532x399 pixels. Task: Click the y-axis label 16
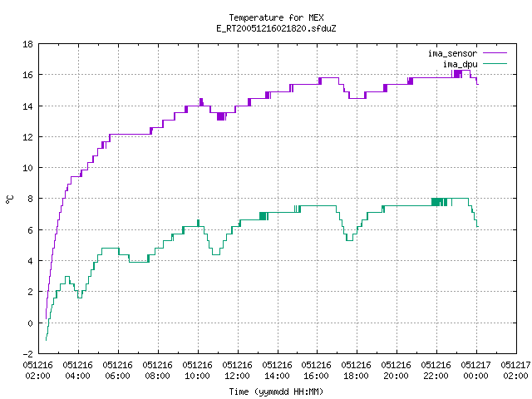(x=27, y=75)
